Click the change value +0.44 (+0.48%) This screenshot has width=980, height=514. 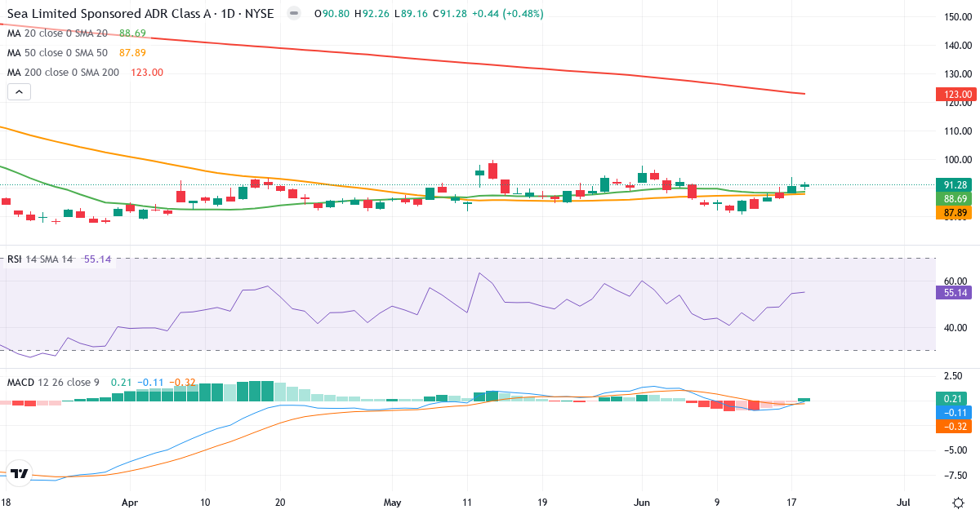click(507, 14)
